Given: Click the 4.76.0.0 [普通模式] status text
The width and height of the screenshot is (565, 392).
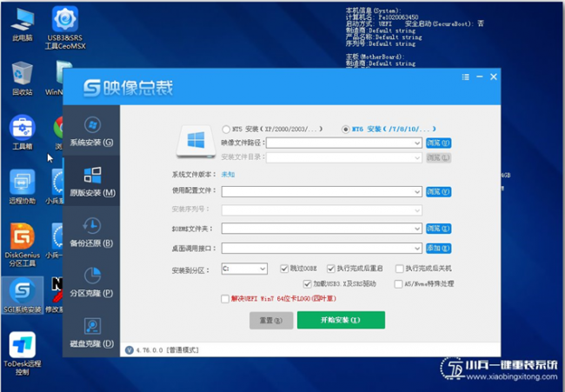Looking at the screenshot, I should point(167,350).
